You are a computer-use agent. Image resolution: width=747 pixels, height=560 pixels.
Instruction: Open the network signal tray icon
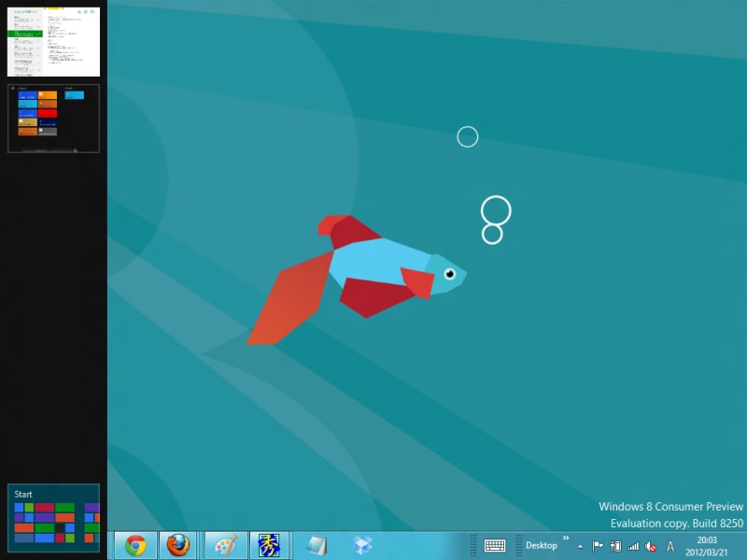tap(633, 546)
